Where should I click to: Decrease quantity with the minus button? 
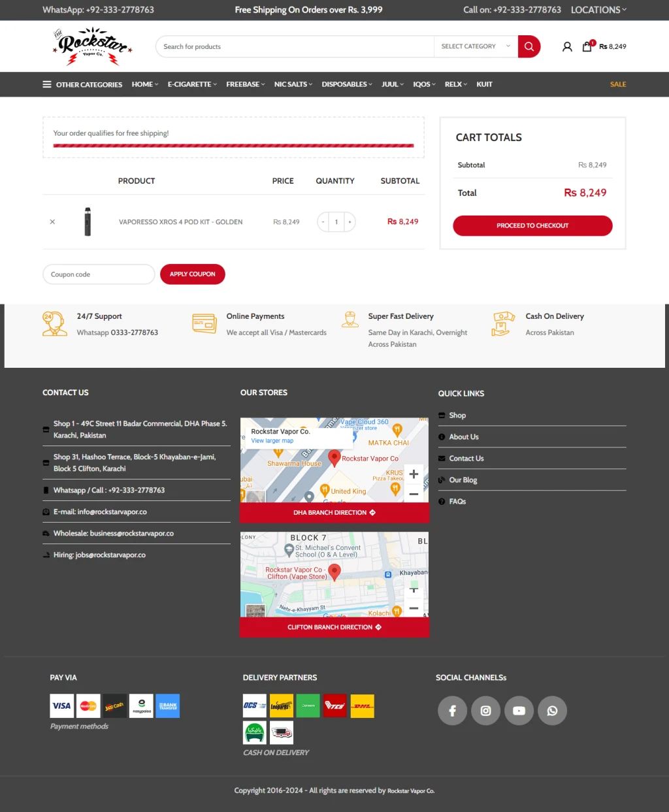click(x=323, y=222)
